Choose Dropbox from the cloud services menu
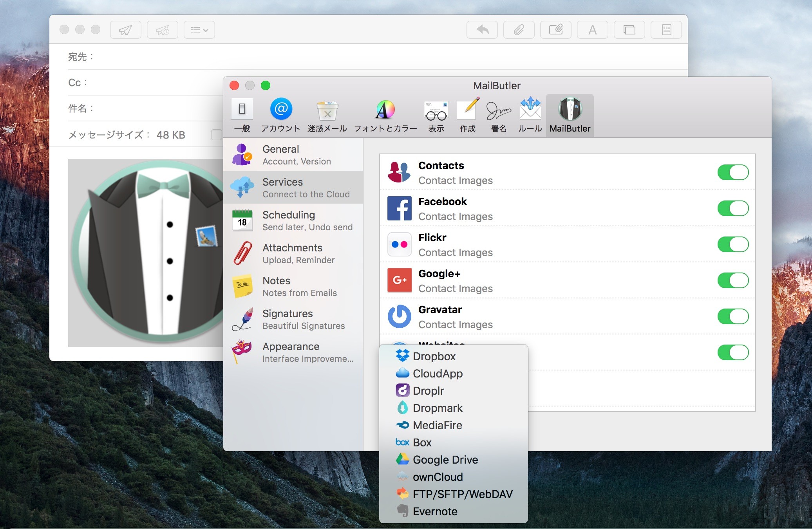 click(434, 356)
